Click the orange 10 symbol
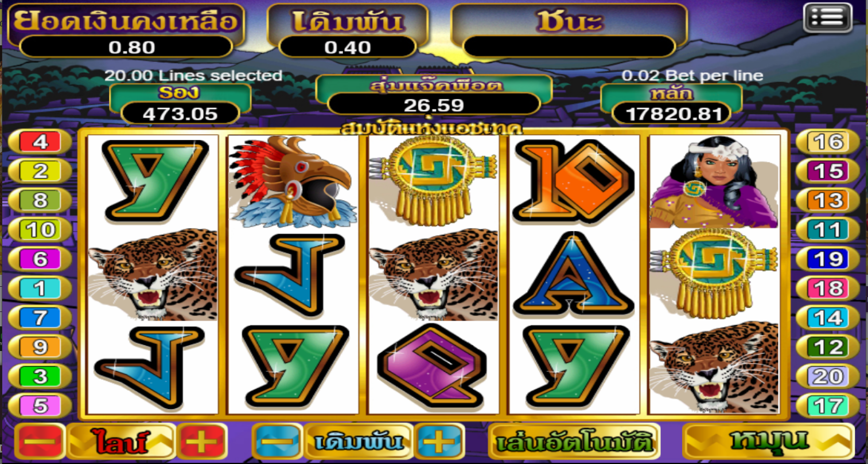The height and width of the screenshot is (464, 868). pos(574,181)
